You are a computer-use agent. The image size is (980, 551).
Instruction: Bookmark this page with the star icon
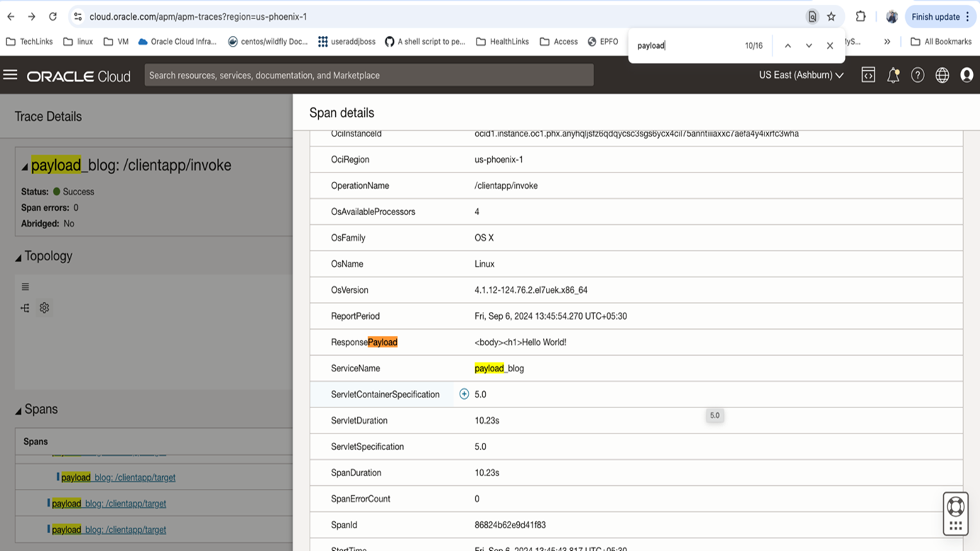(x=832, y=17)
